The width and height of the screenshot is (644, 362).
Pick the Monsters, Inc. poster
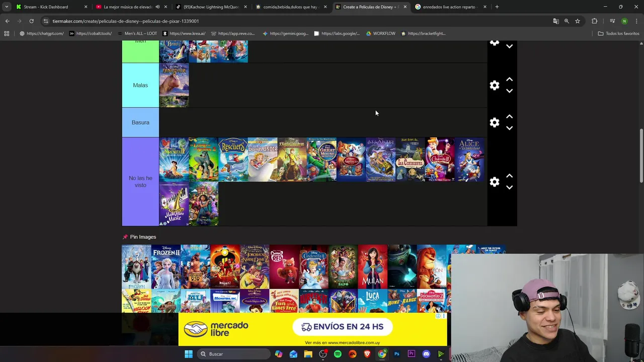[x=225, y=301]
